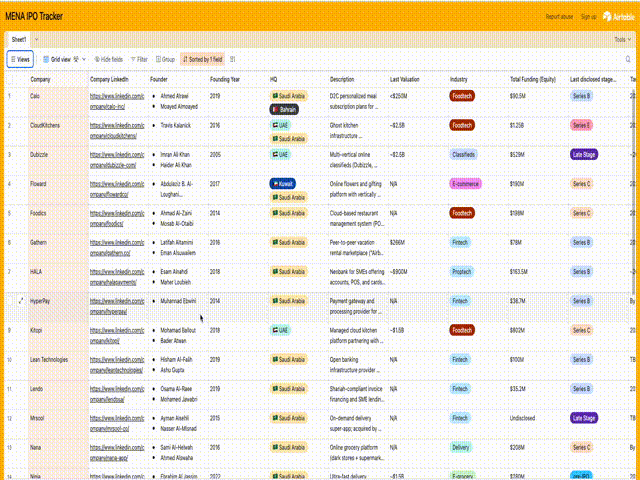Screen dimensions: 640x480
Task: Click the Total Funding (Equity) header
Action: 538,80
